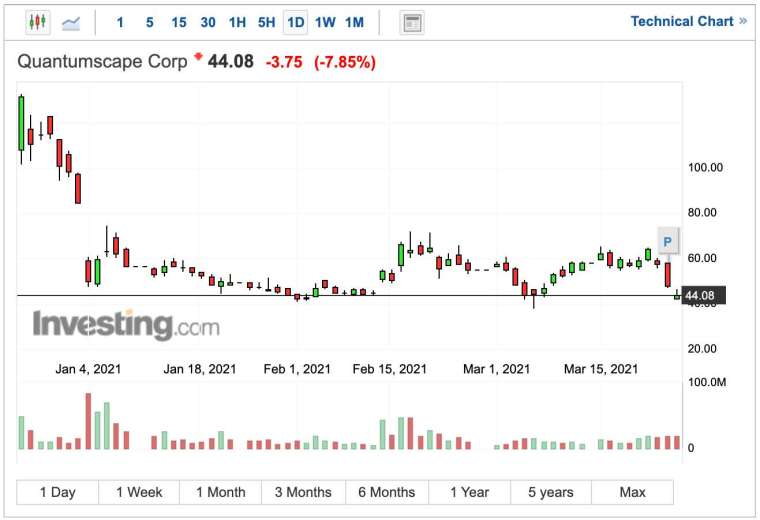The width and height of the screenshot is (760, 520).
Task: Set range to Max
Action: pyautogui.click(x=633, y=492)
